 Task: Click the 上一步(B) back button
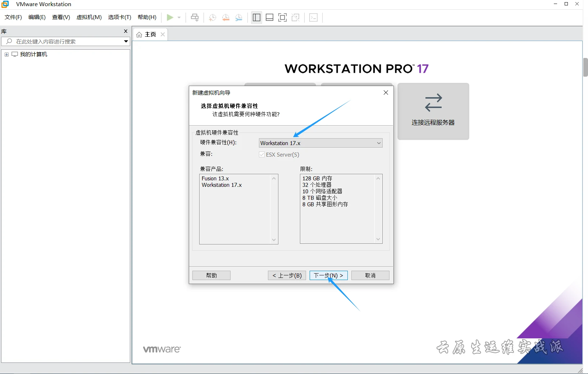point(287,275)
